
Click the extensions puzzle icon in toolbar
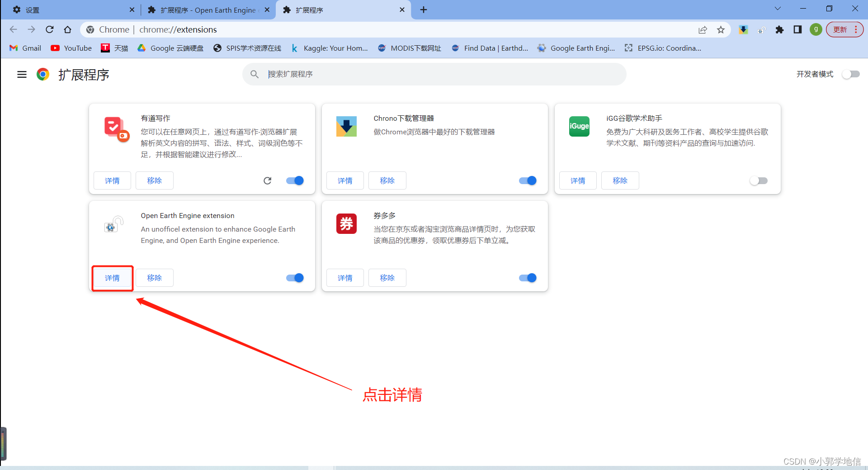tap(779, 29)
